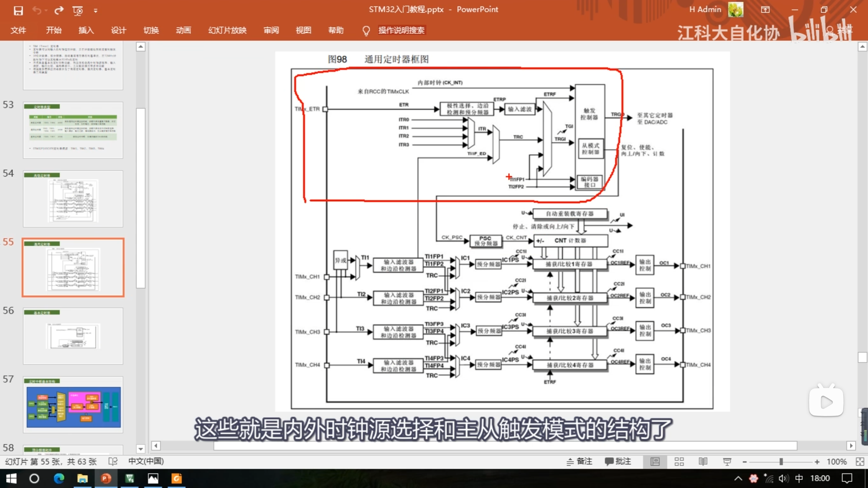Open the 动画 (Animations) ribbon tab

tap(183, 30)
